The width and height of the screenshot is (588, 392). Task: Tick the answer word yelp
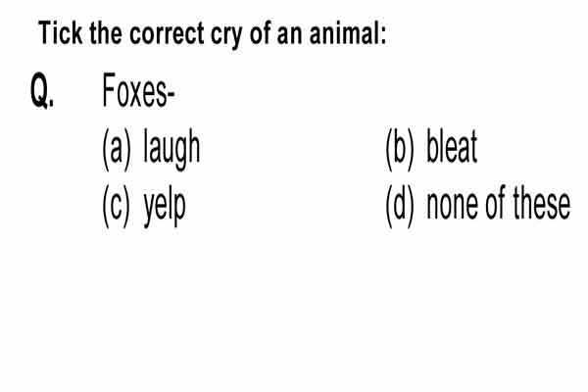tap(165, 208)
